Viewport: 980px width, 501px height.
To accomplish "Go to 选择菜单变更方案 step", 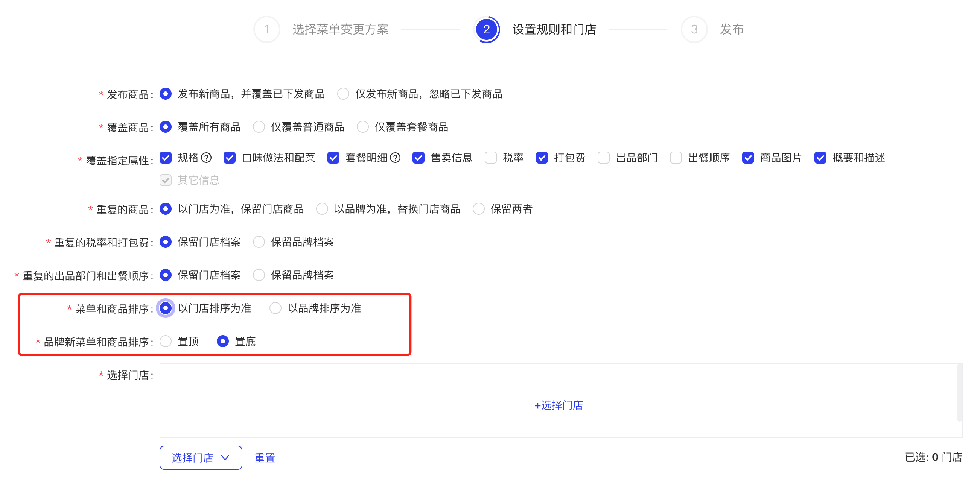I will [x=341, y=29].
